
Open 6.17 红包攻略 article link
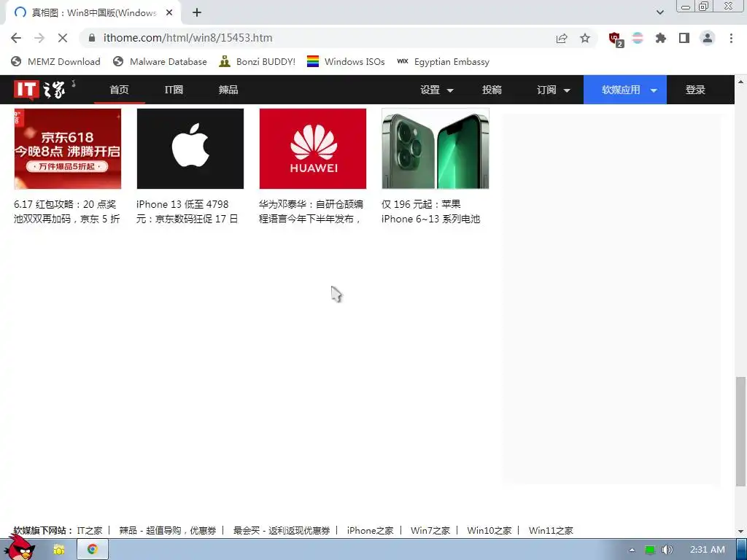66,211
